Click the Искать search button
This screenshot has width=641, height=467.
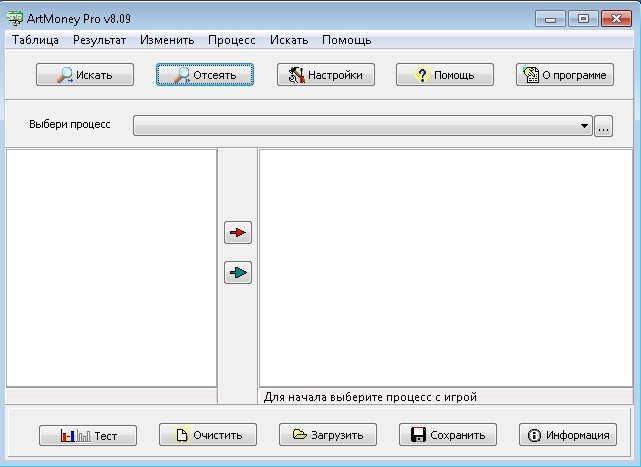[x=85, y=75]
